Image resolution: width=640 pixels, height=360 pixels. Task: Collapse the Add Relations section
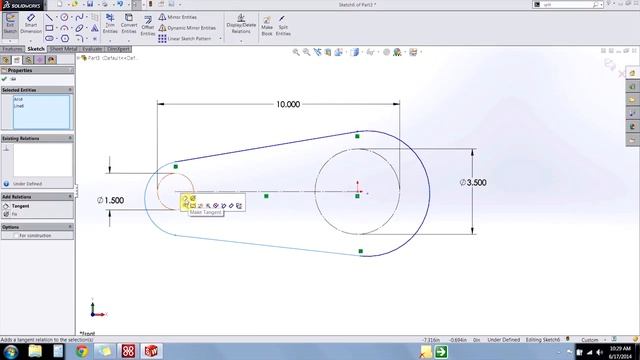(x=70, y=196)
